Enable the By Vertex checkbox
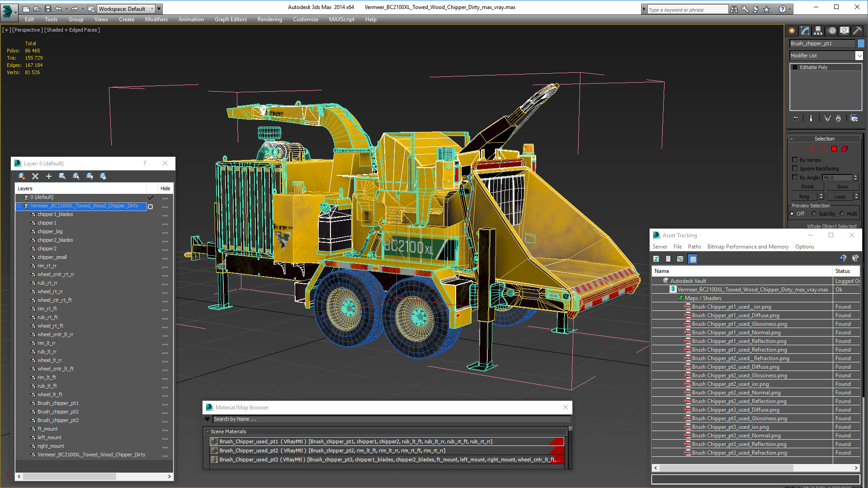This screenshot has width=868, height=488. click(795, 160)
